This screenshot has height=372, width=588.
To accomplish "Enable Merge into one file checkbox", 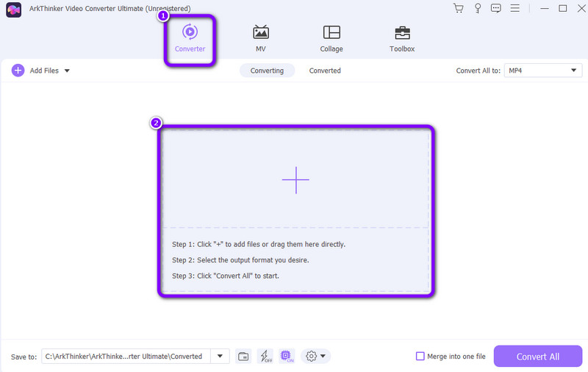I will (x=420, y=357).
